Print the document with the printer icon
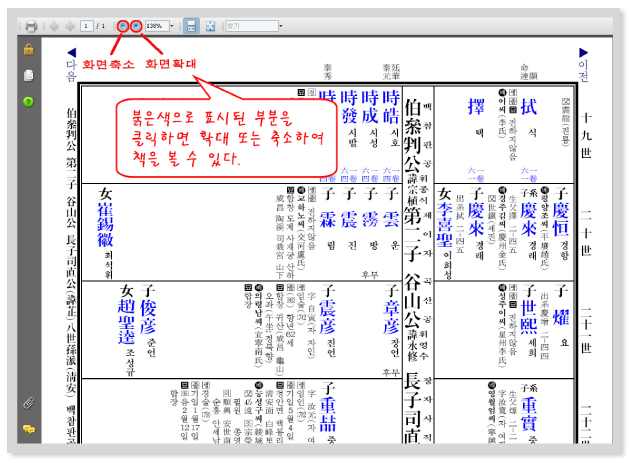Screen dimensions: 629x463 tap(31, 26)
